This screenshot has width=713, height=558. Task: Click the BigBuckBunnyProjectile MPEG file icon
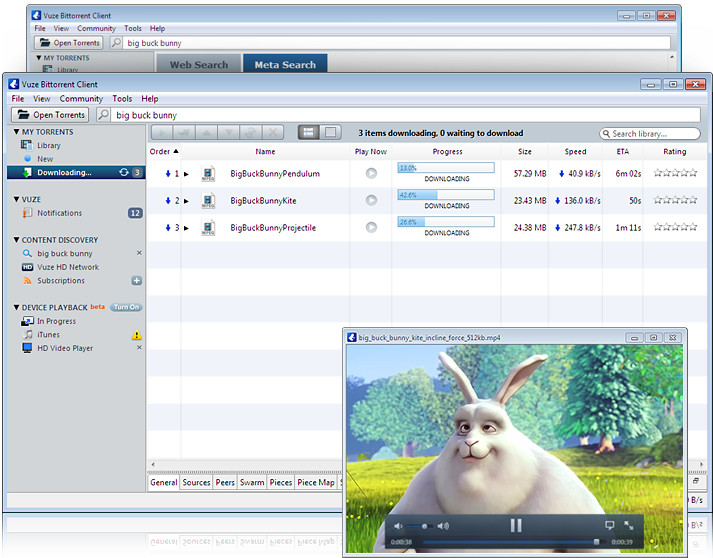click(x=208, y=228)
